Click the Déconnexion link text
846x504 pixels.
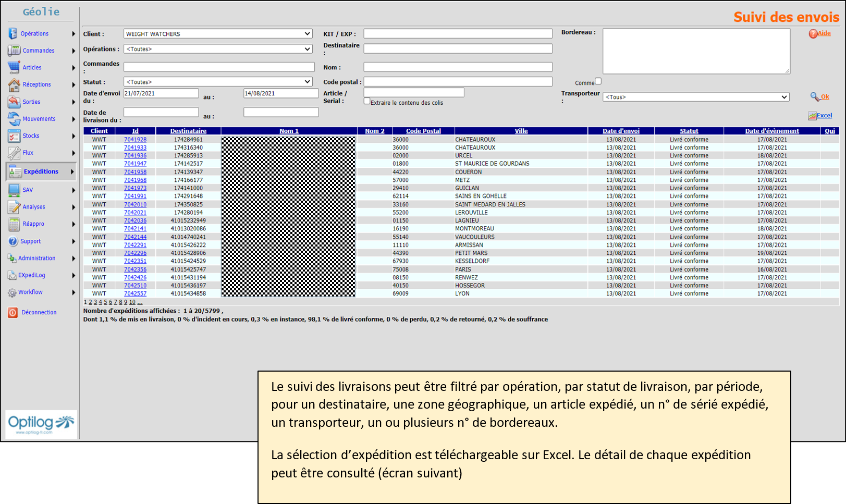pyautogui.click(x=39, y=312)
